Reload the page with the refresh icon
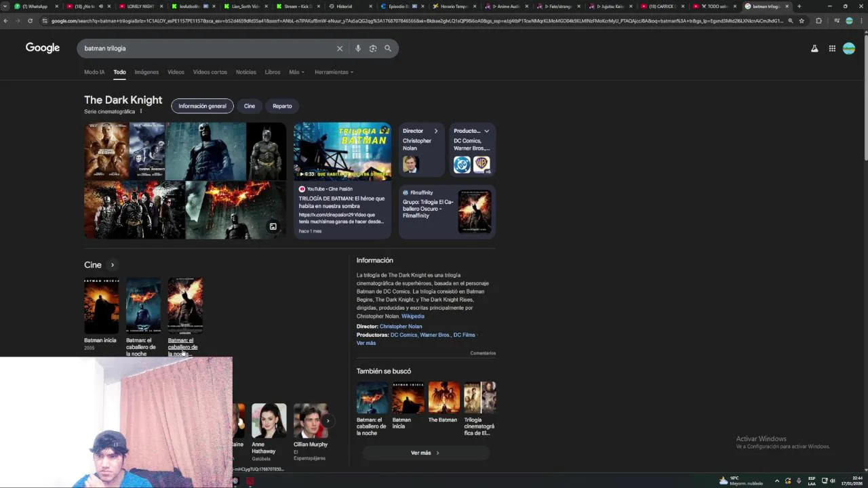 pos(30,21)
